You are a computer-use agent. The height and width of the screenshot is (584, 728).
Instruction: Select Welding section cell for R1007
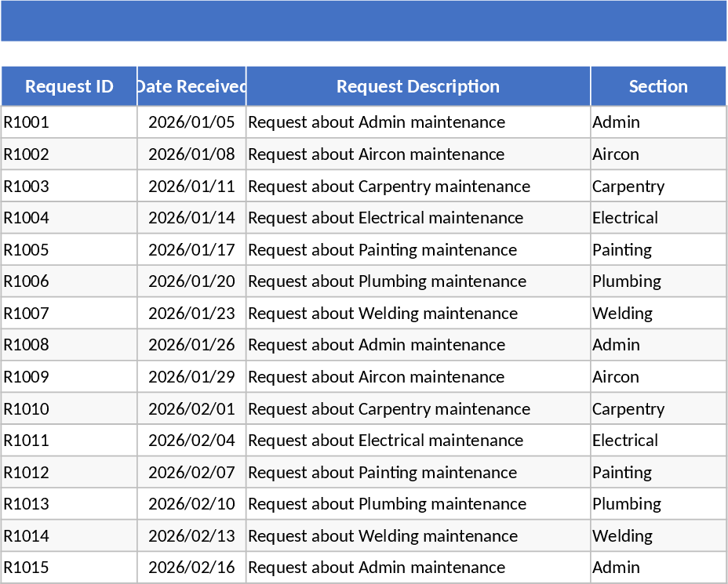658,314
